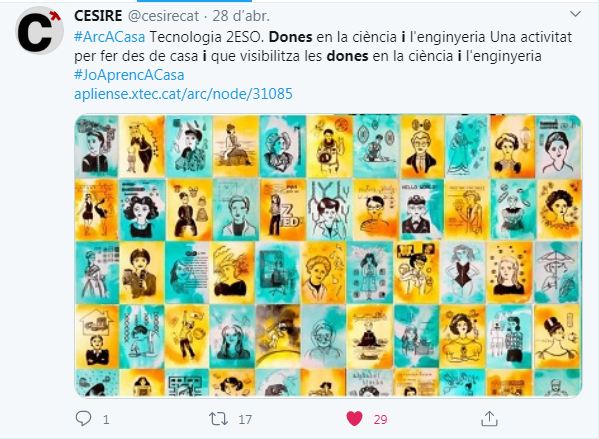599x439 pixels.
Task: Open the CESIRE profile avatar
Action: pyautogui.click(x=40, y=30)
